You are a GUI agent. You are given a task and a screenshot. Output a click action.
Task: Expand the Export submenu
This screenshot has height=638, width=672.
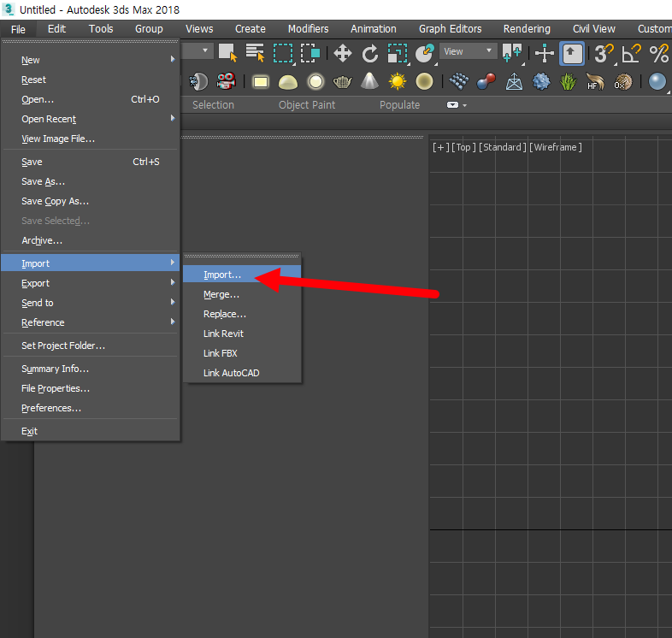[x=91, y=283]
